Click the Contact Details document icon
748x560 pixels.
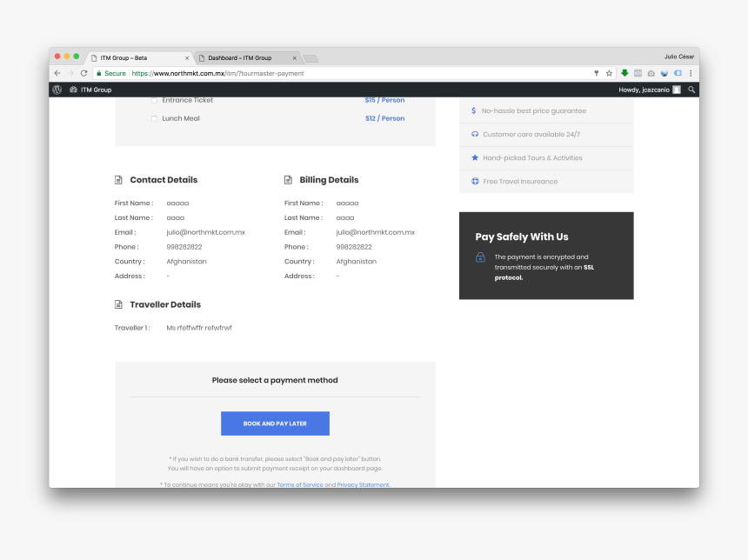(118, 180)
